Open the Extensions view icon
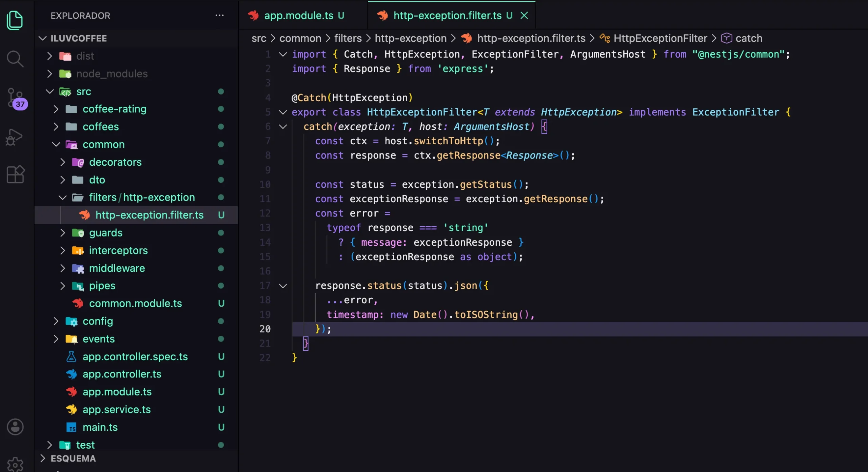 click(16, 175)
